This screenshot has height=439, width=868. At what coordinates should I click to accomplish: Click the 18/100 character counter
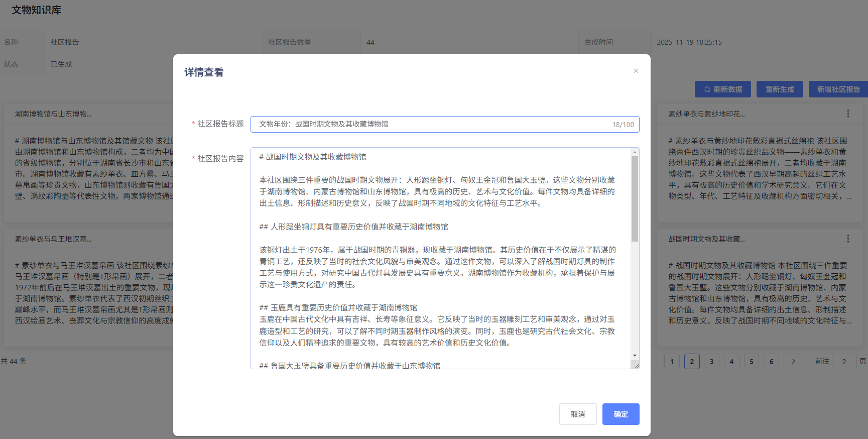623,125
